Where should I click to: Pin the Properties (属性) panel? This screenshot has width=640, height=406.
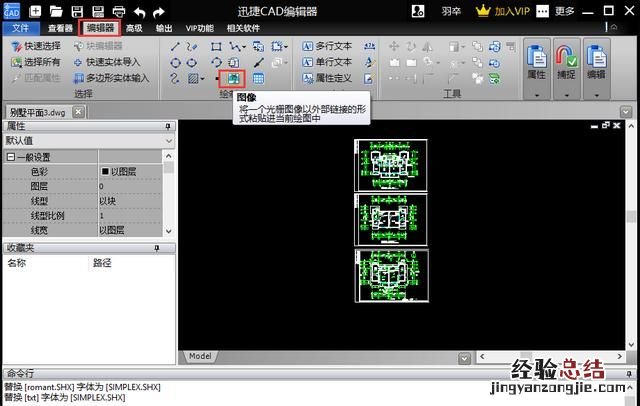pos(167,127)
